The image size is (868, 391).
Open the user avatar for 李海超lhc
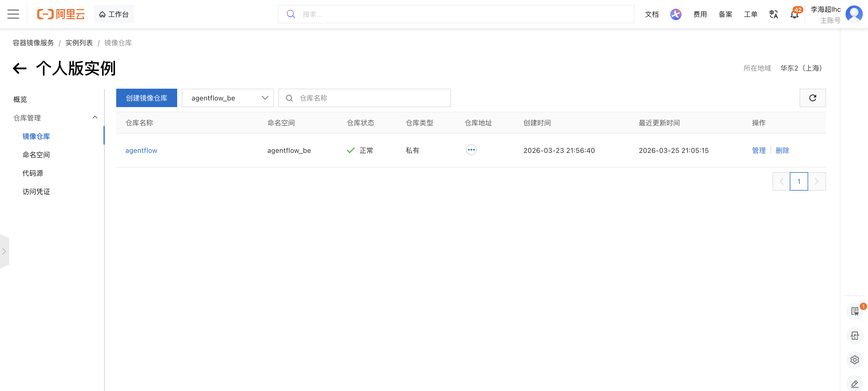pos(854,14)
